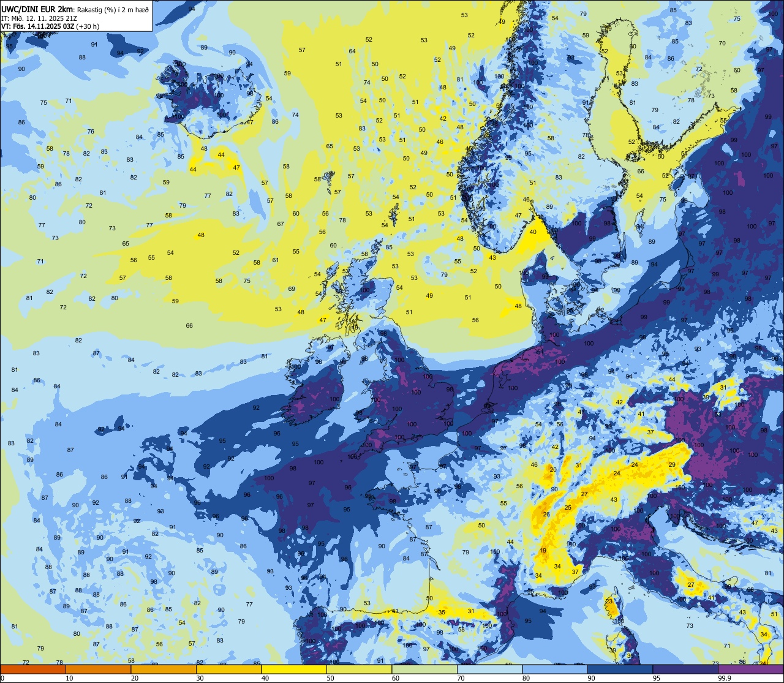Click the humidity value '23' over Corsica
This screenshot has width=784, height=683.
tap(609, 602)
